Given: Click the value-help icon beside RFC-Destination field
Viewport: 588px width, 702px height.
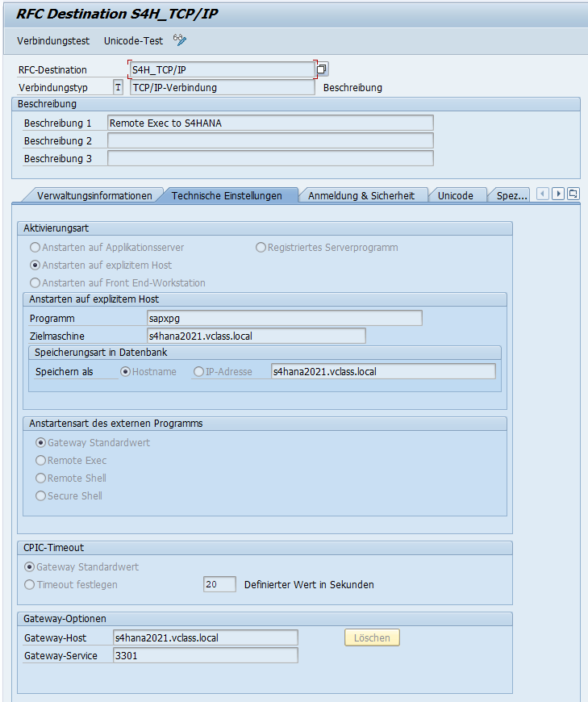Looking at the screenshot, I should coord(322,69).
